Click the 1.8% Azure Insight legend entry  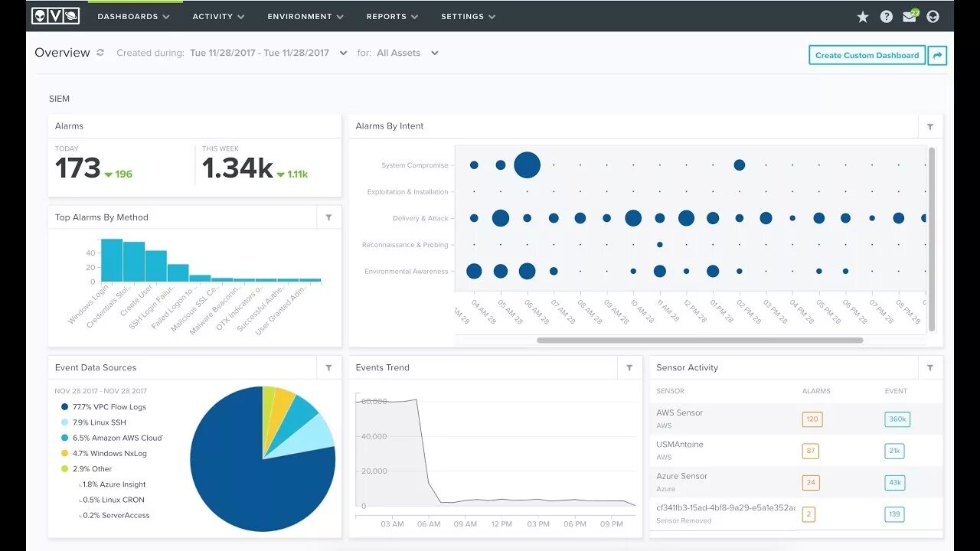point(113,484)
